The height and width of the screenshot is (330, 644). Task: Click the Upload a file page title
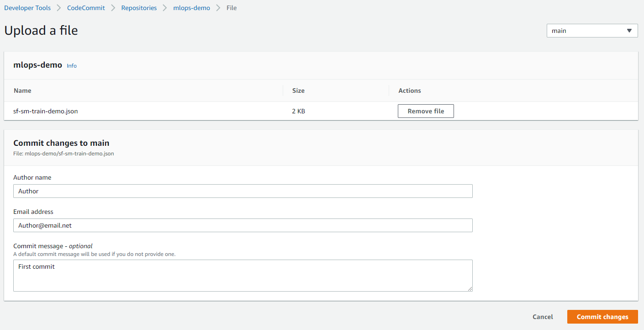pos(41,30)
